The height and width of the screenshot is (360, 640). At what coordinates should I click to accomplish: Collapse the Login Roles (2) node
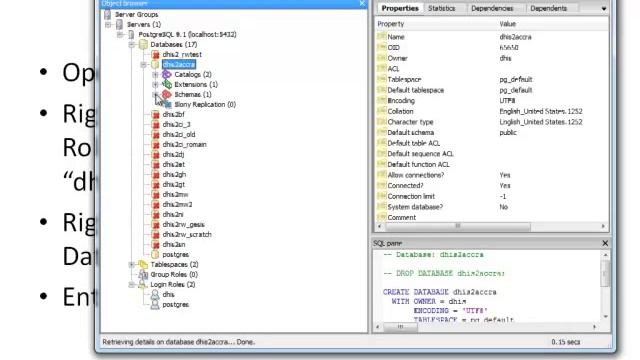pyautogui.click(x=132, y=284)
